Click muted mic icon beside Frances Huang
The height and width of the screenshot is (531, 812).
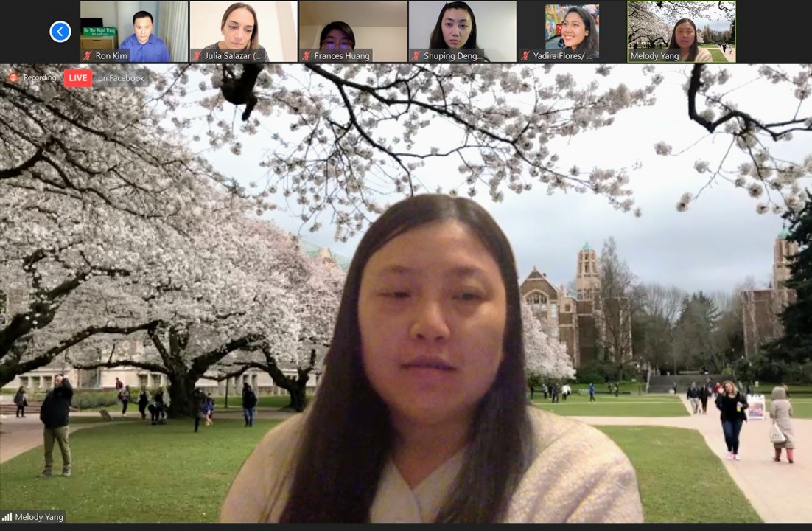click(307, 56)
